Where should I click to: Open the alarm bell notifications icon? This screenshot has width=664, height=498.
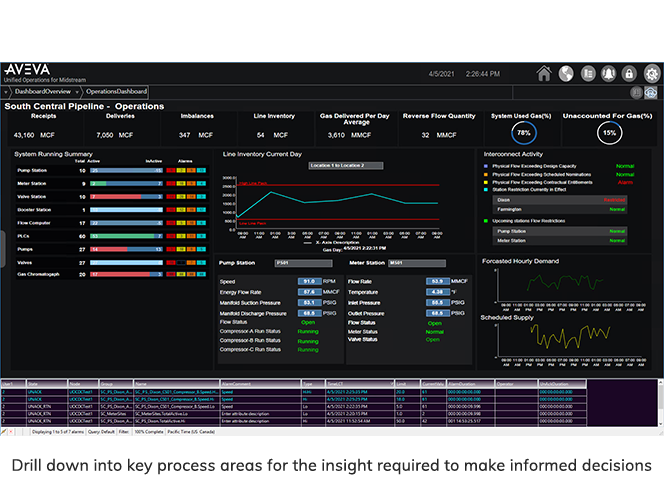click(x=609, y=74)
